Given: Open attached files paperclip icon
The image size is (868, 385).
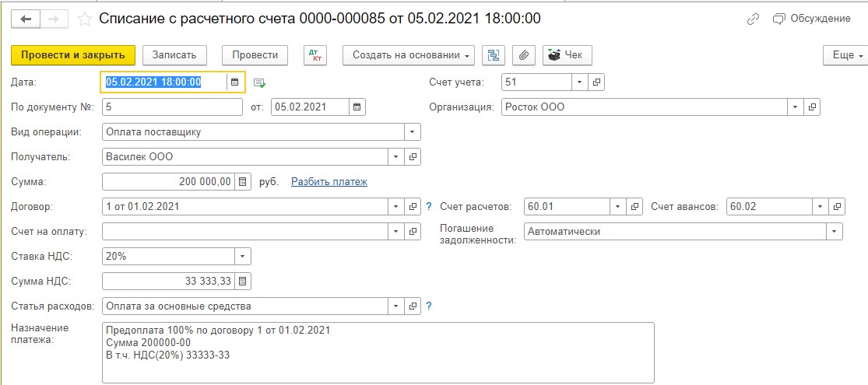Looking at the screenshot, I should (524, 55).
